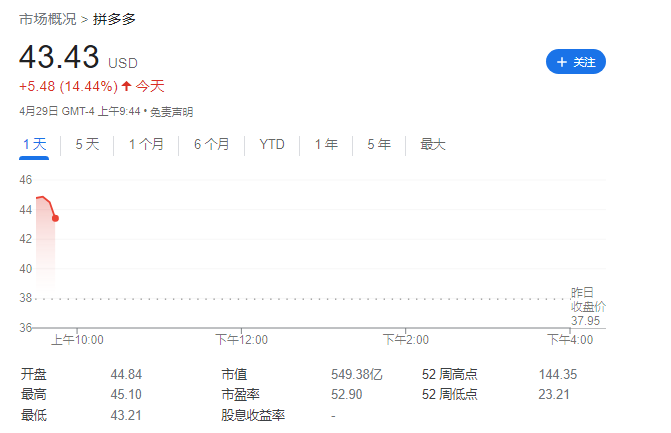This screenshot has width=671, height=433.
Task: Click the 上午10:00 axis label
Action: [77, 340]
